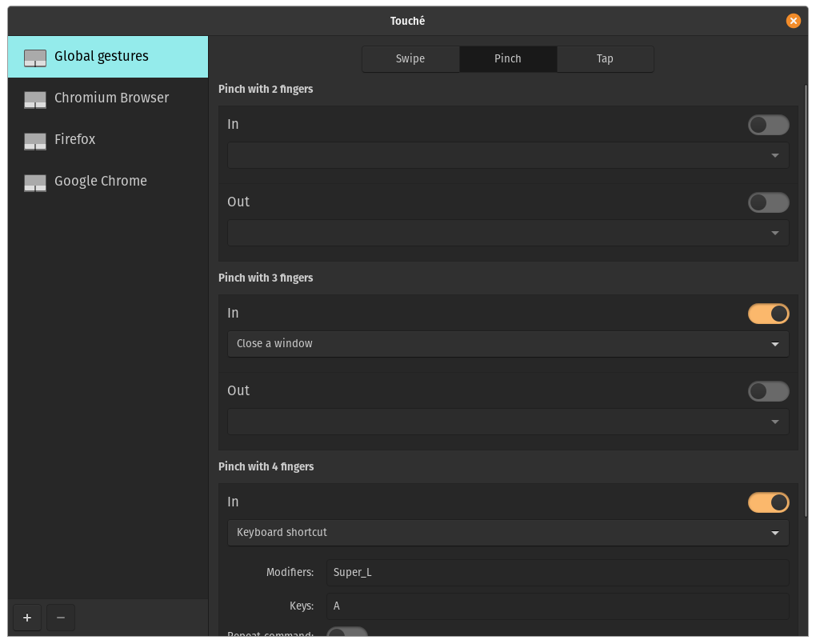Enable the 2-finger pinch In toggle
Viewport: 816px width, 644px height.
768,125
